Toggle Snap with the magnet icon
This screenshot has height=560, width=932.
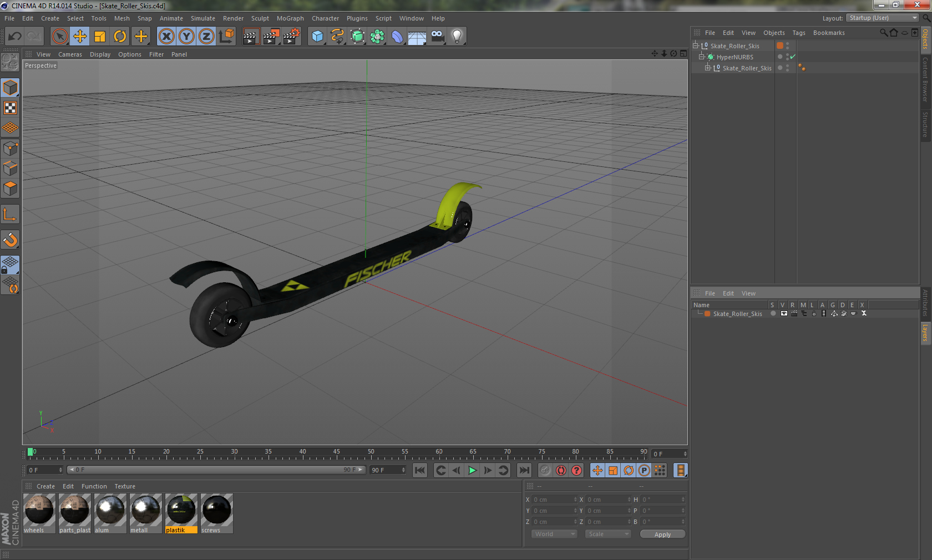pyautogui.click(x=11, y=240)
